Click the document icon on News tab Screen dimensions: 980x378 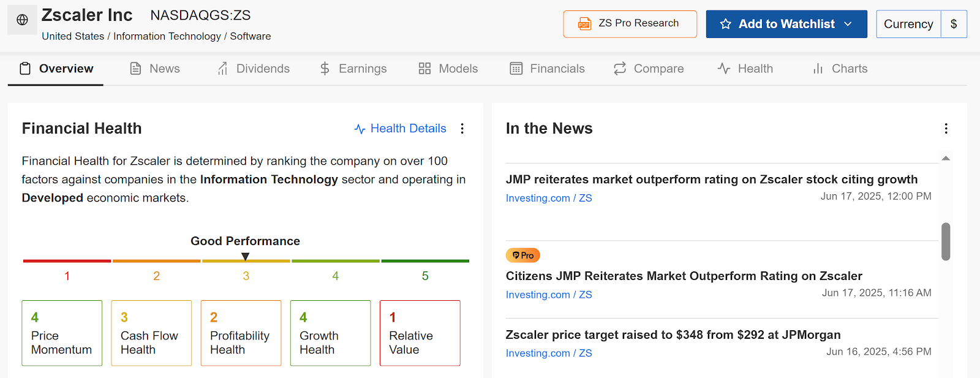135,69
